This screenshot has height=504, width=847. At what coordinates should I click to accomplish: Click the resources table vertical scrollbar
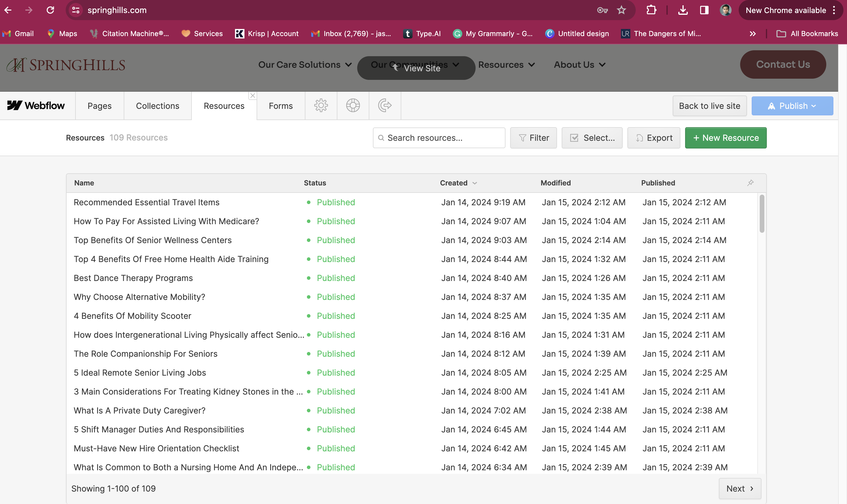click(762, 214)
